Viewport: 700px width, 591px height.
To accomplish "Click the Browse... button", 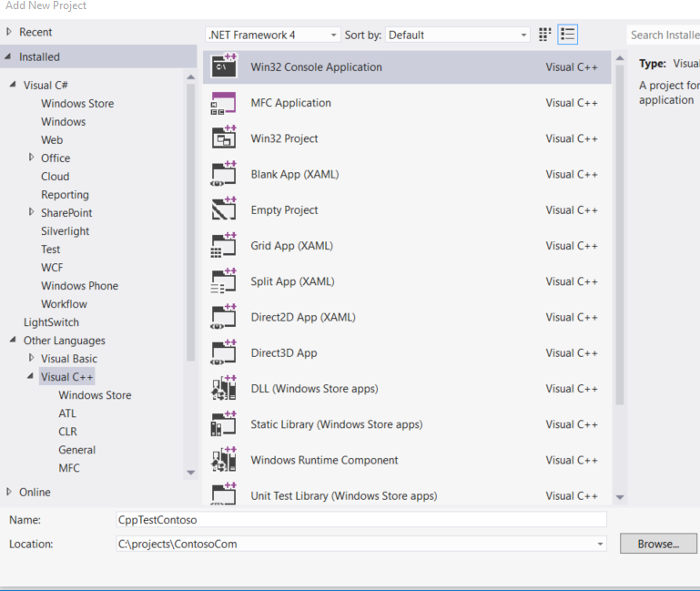I will tap(658, 544).
